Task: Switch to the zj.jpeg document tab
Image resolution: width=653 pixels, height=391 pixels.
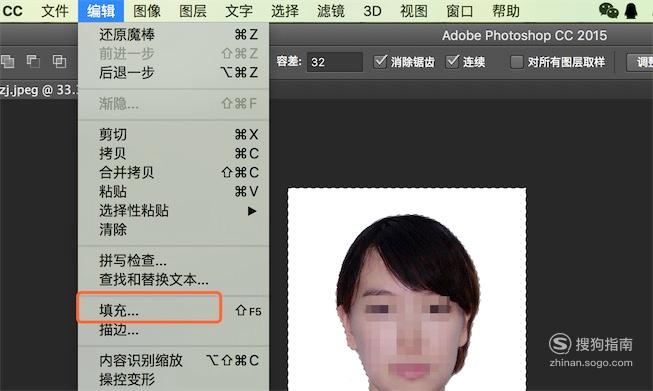Action: tap(39, 90)
